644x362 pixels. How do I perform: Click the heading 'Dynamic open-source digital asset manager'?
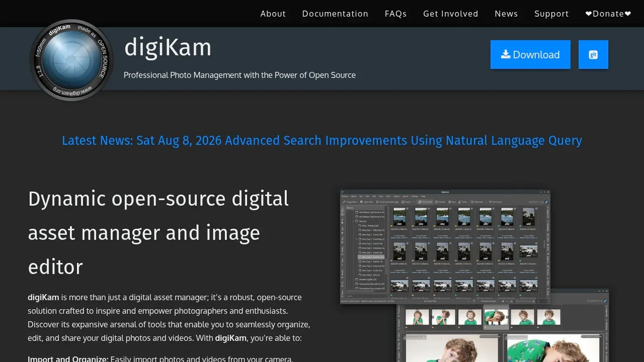pyautogui.click(x=158, y=233)
